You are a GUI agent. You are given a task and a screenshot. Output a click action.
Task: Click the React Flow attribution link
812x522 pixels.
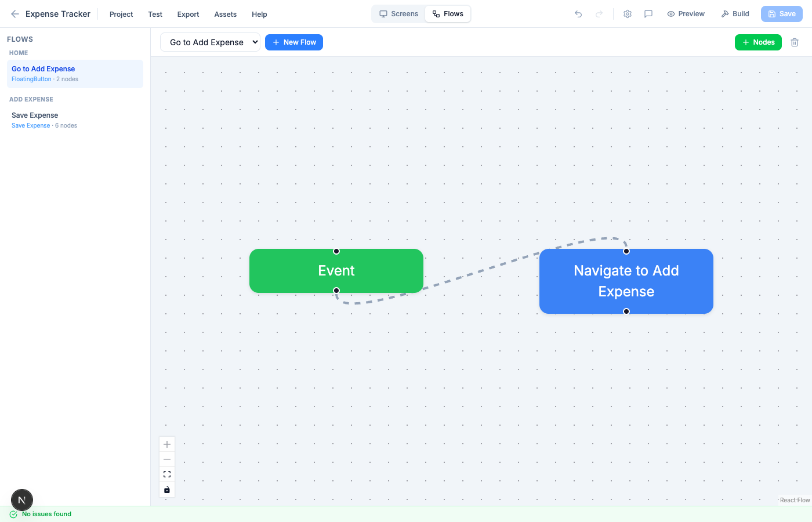(795, 500)
